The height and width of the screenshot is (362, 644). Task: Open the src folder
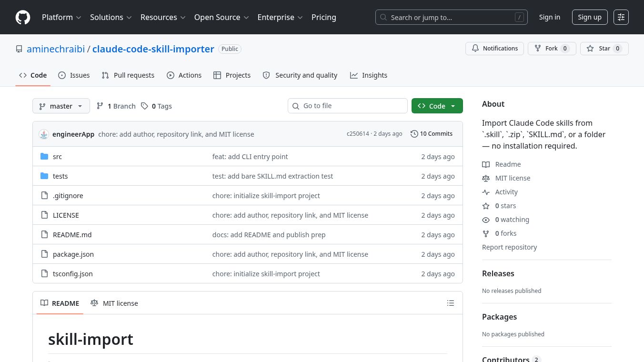(57, 157)
